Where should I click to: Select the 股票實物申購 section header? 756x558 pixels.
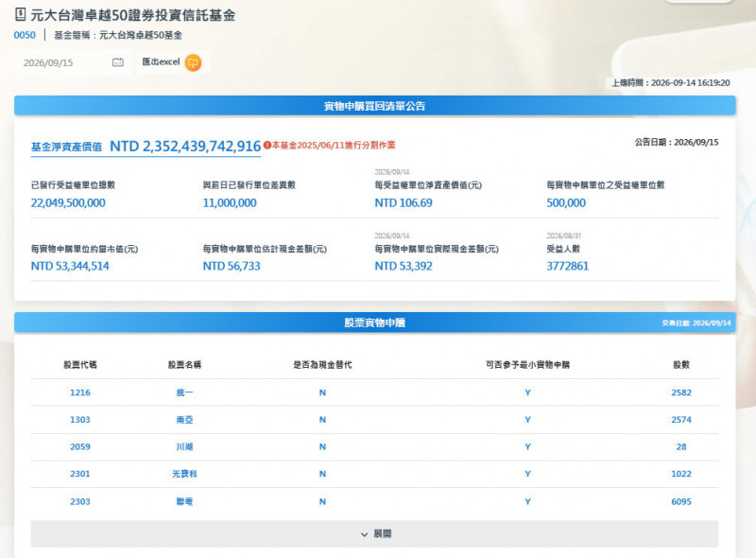pos(374,323)
